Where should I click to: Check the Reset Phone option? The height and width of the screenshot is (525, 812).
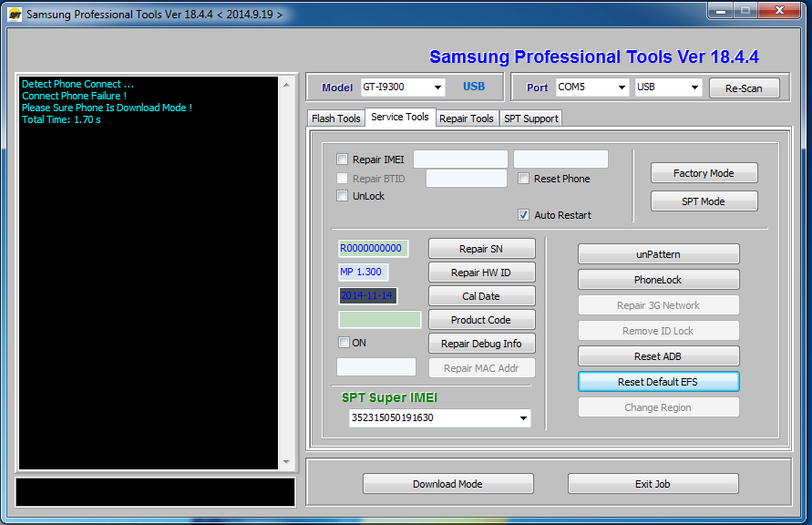(x=523, y=178)
